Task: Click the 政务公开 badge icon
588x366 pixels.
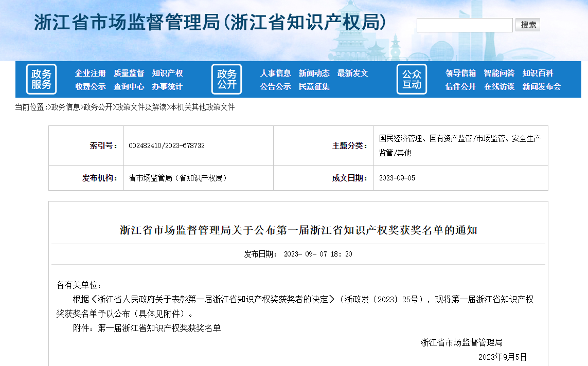Action: [226, 79]
